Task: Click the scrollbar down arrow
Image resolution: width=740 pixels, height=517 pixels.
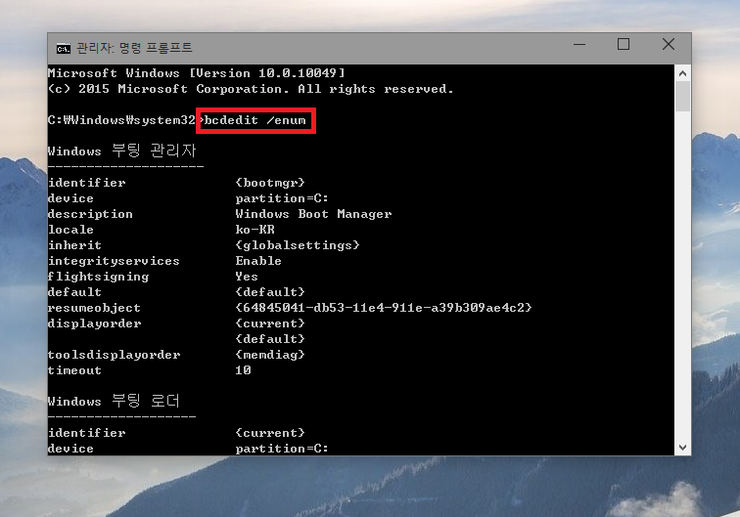Action: tap(683, 447)
